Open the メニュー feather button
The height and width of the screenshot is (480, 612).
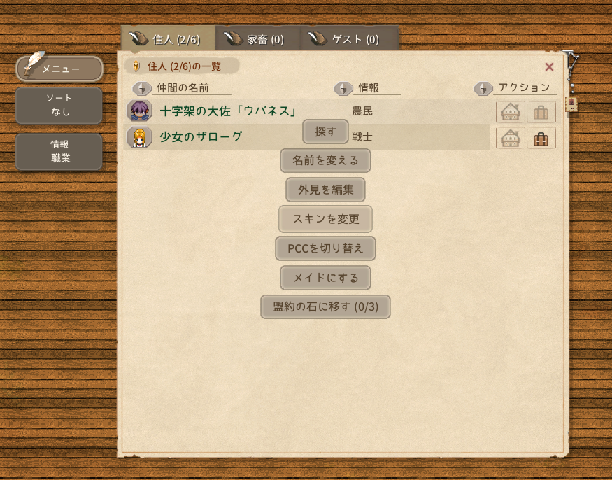[x=59, y=68]
